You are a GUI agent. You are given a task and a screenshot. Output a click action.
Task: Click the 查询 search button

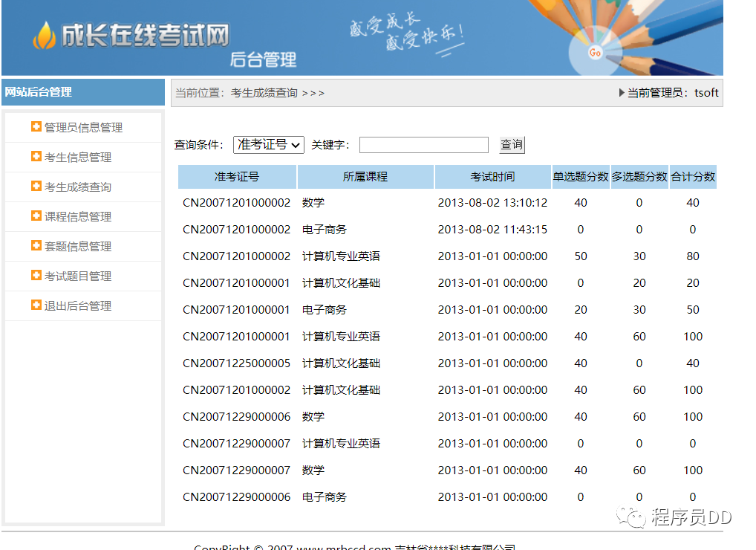(x=512, y=145)
